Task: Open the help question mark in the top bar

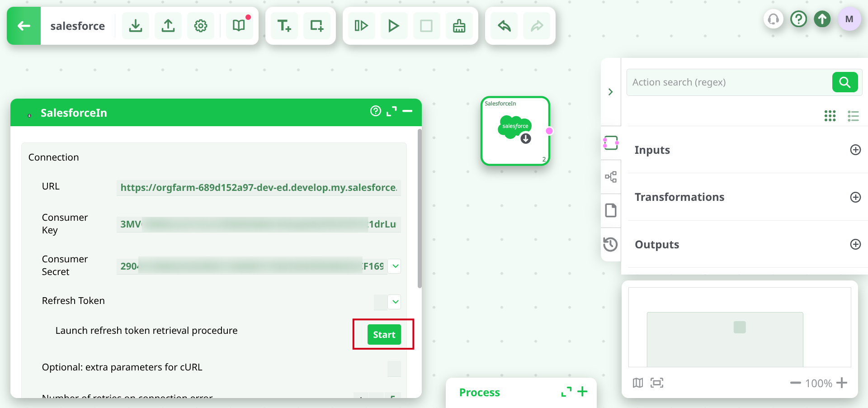Action: [799, 19]
